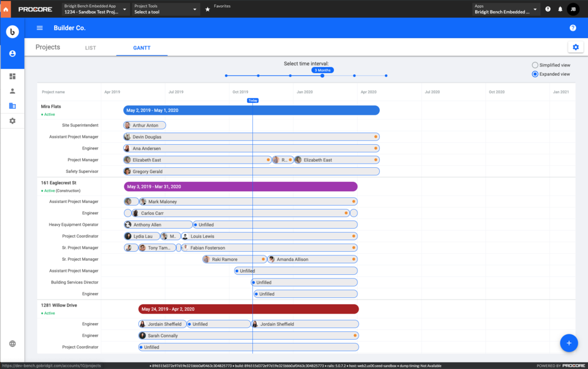Click the Select time interval label
This screenshot has height=369, width=588.
306,64
